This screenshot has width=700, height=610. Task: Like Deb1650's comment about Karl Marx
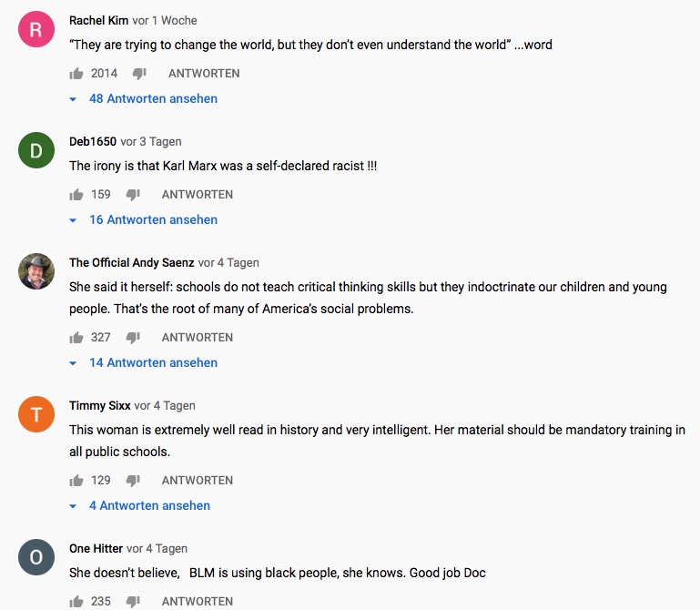click(76, 194)
